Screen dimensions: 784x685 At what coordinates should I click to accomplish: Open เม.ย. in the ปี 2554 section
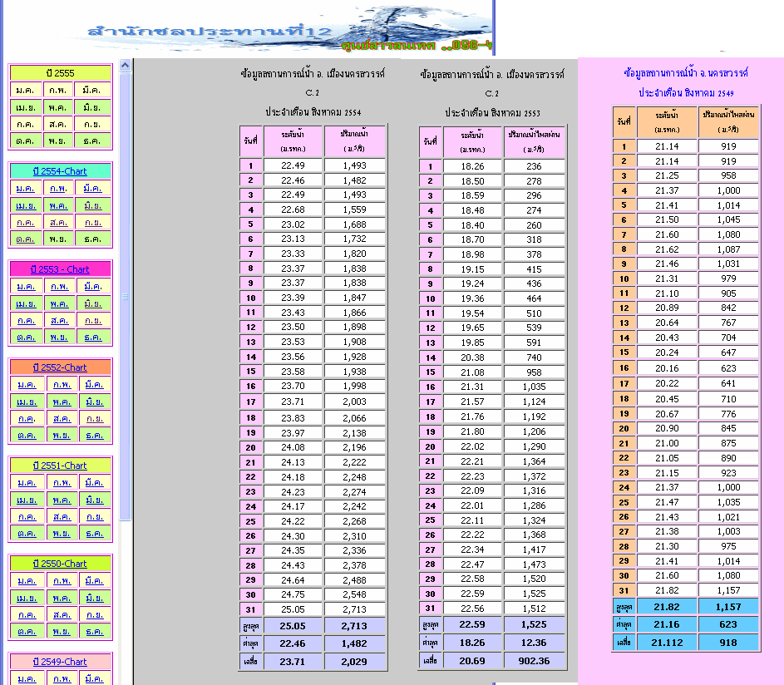(26, 205)
